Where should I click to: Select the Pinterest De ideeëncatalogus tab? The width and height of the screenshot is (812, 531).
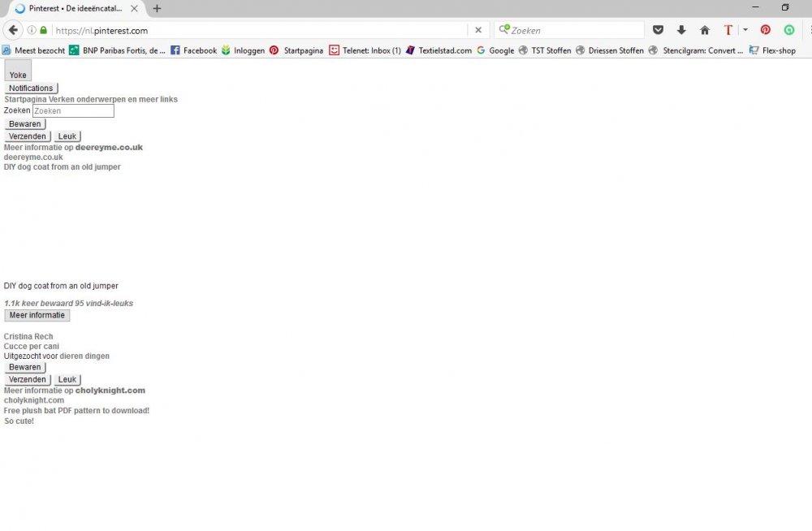pos(75,8)
